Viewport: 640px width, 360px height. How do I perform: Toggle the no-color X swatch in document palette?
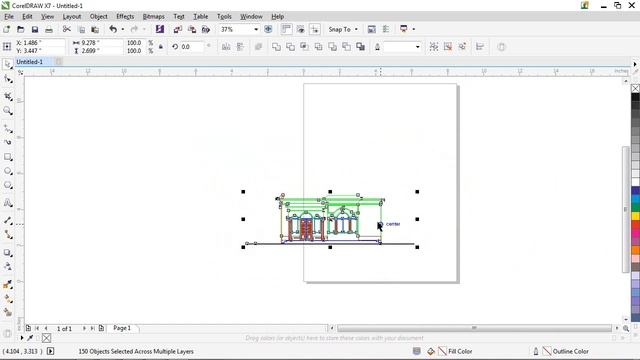pyautogui.click(x=46, y=338)
